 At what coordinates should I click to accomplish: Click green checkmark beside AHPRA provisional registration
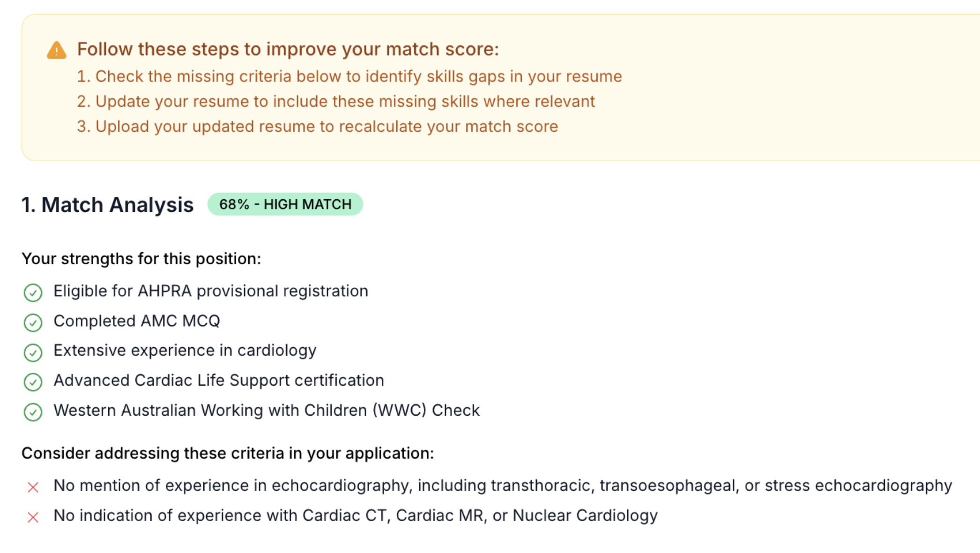(33, 292)
